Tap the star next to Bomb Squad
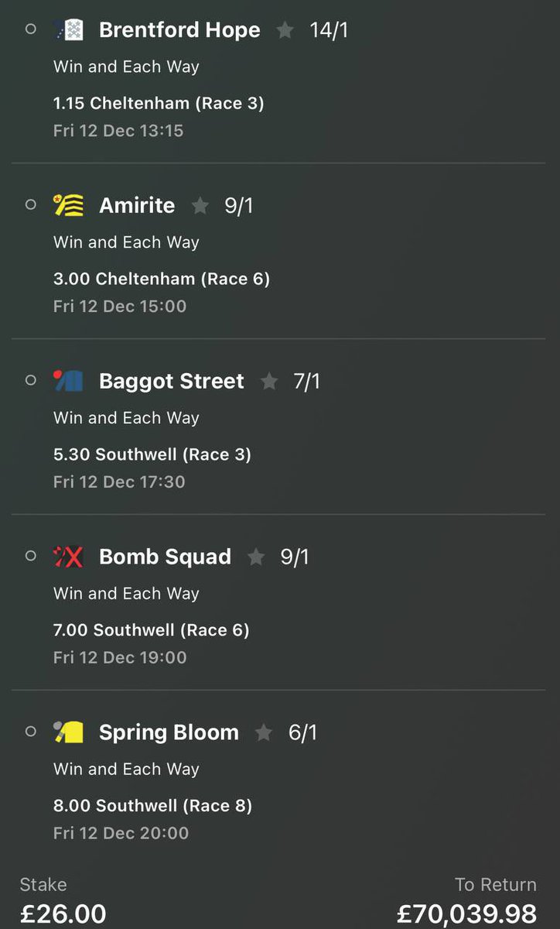The image size is (560, 929). pyautogui.click(x=256, y=557)
